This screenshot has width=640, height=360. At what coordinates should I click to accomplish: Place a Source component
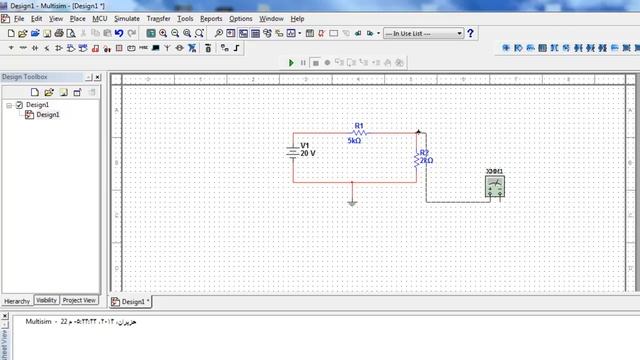[11, 48]
